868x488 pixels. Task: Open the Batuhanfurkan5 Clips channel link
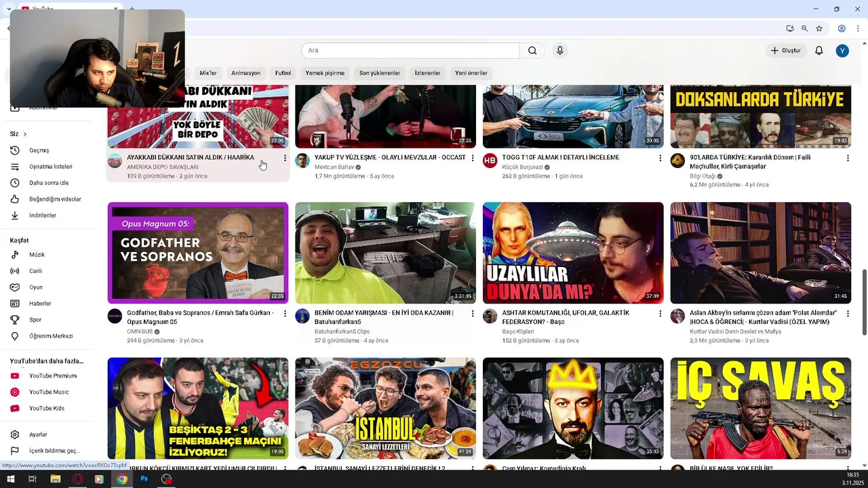click(x=342, y=331)
